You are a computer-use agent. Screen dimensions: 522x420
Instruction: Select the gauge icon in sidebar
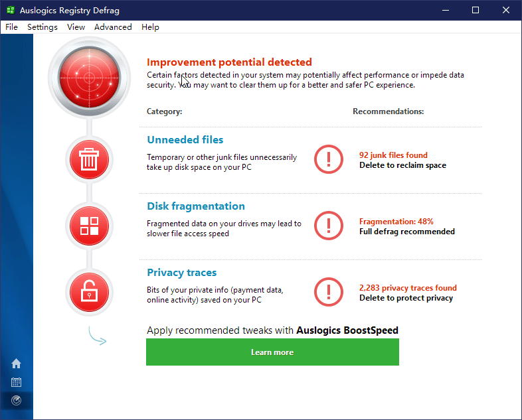click(16, 400)
